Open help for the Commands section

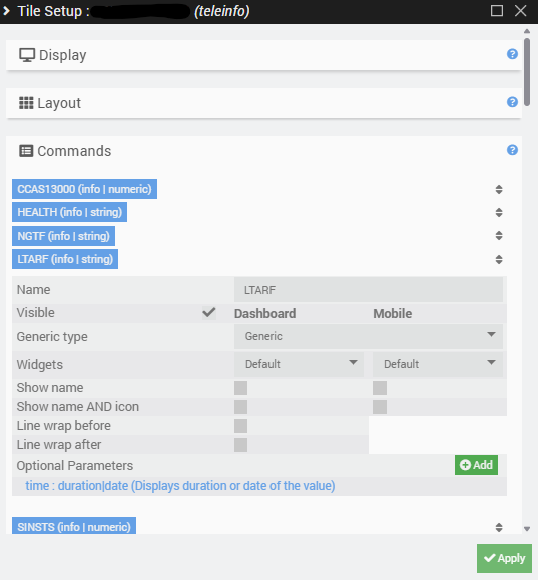pos(512,150)
